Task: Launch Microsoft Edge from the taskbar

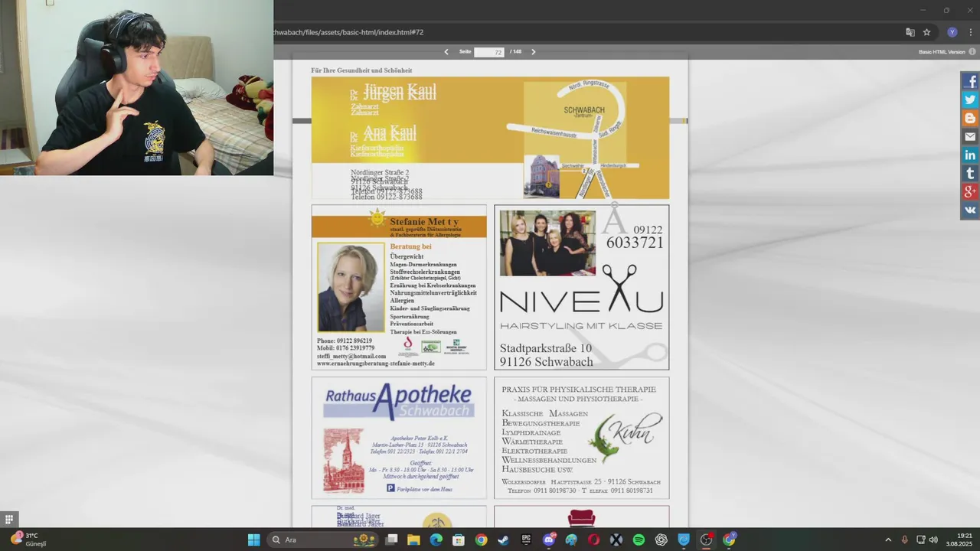Action: [436, 540]
